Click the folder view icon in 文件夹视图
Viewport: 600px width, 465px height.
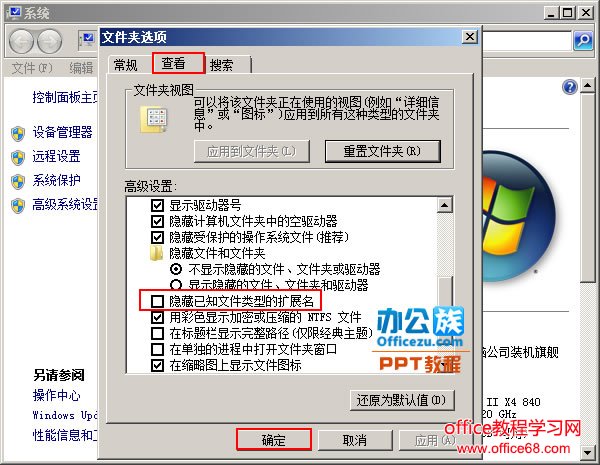pos(155,120)
